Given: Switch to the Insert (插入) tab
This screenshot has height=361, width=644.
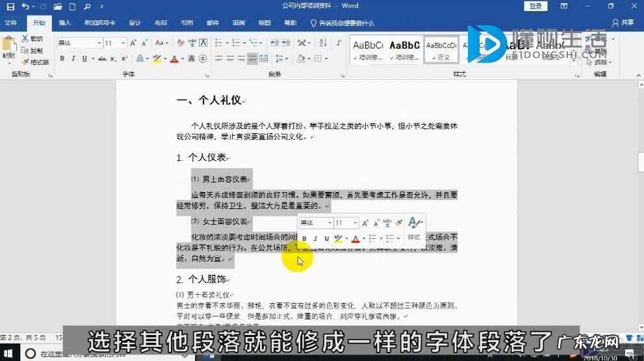Looking at the screenshot, I should (65, 23).
